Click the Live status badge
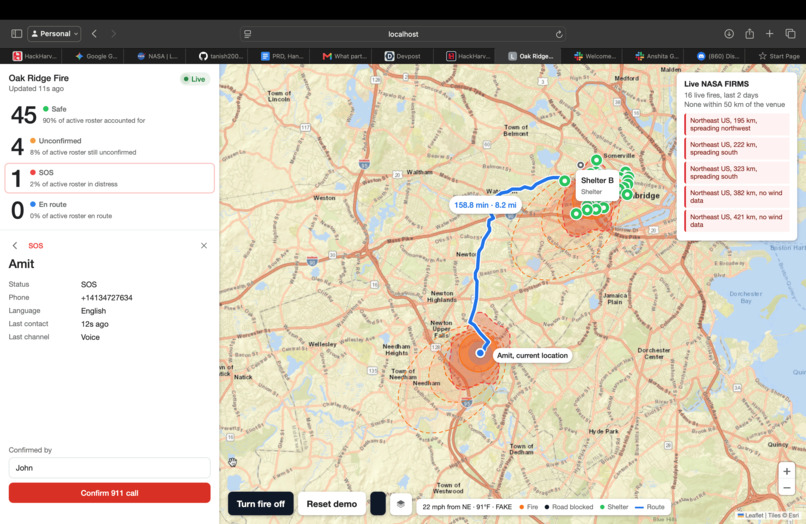 coord(194,79)
